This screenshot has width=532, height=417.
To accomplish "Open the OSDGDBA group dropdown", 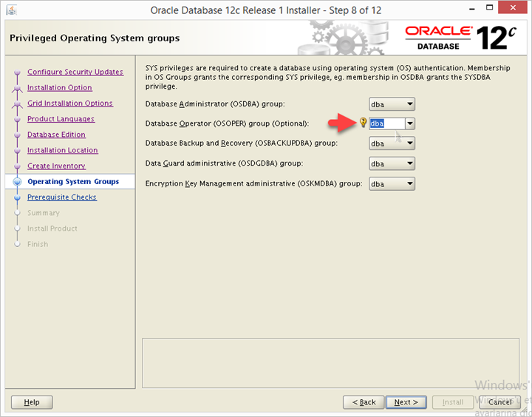I will point(392,163).
